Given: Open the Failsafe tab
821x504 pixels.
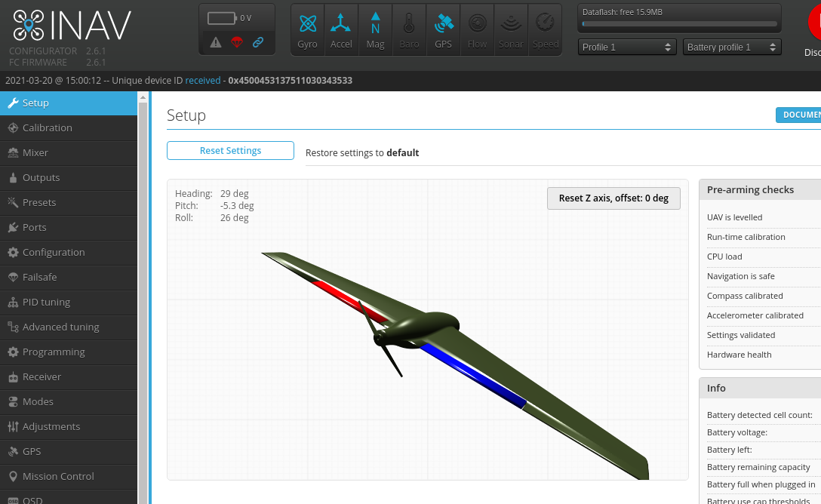Looking at the screenshot, I should coord(69,277).
